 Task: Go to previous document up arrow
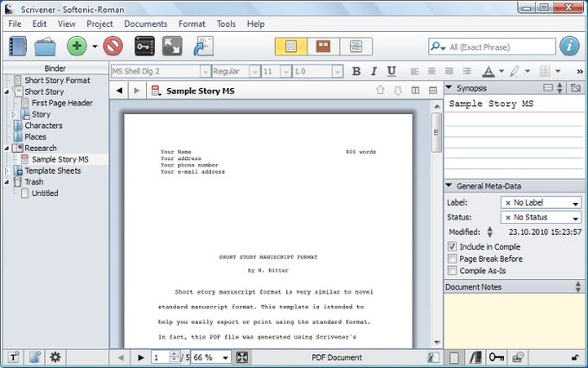tap(380, 90)
